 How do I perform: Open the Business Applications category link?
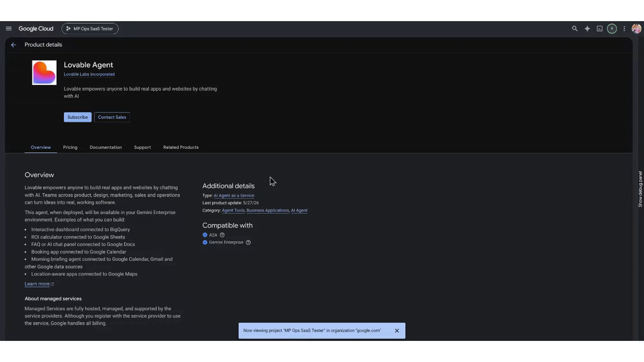(x=268, y=210)
